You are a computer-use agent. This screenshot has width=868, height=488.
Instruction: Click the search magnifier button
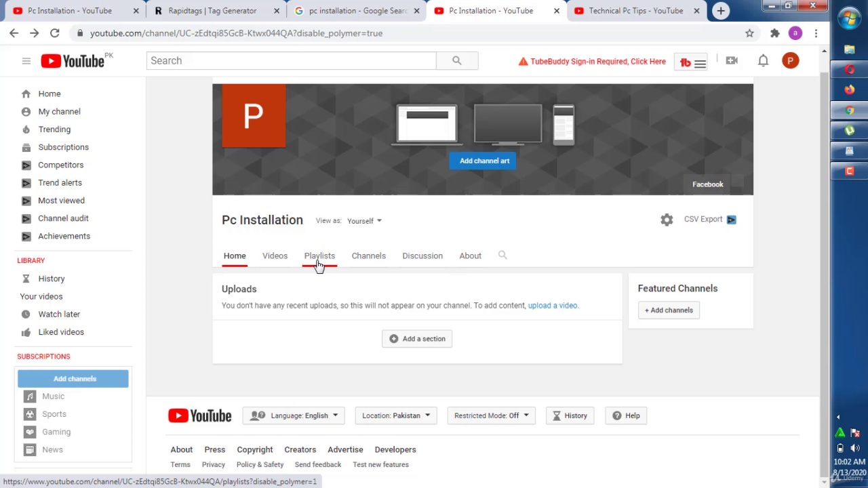[x=457, y=61]
